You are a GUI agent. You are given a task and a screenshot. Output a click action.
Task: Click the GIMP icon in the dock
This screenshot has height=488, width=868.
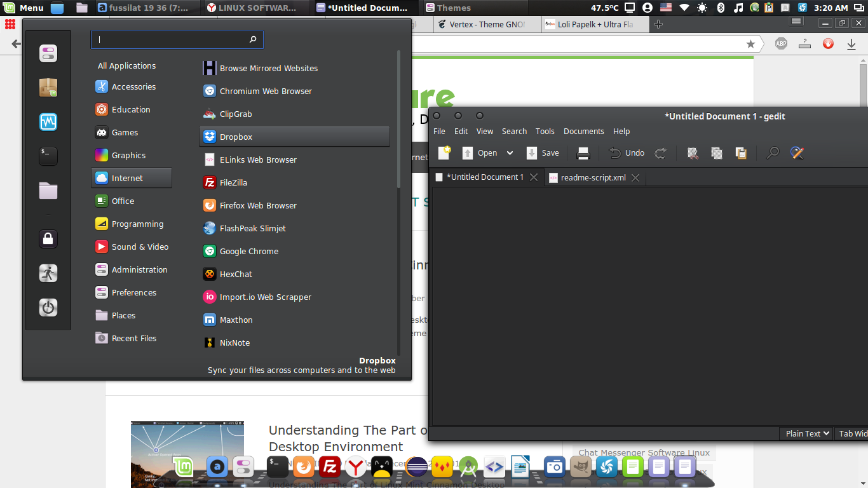tap(580, 467)
